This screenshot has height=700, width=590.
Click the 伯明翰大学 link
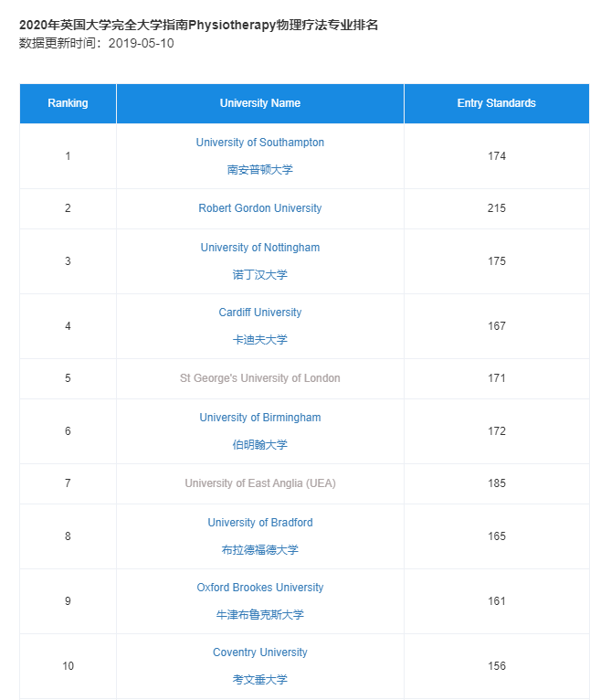point(259,445)
